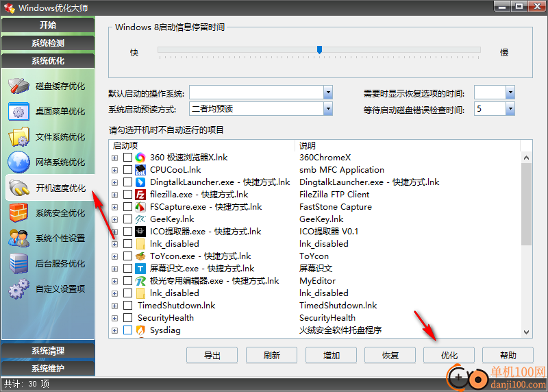Expand the 360 极速浏览器X.lnk tree node

(114, 158)
